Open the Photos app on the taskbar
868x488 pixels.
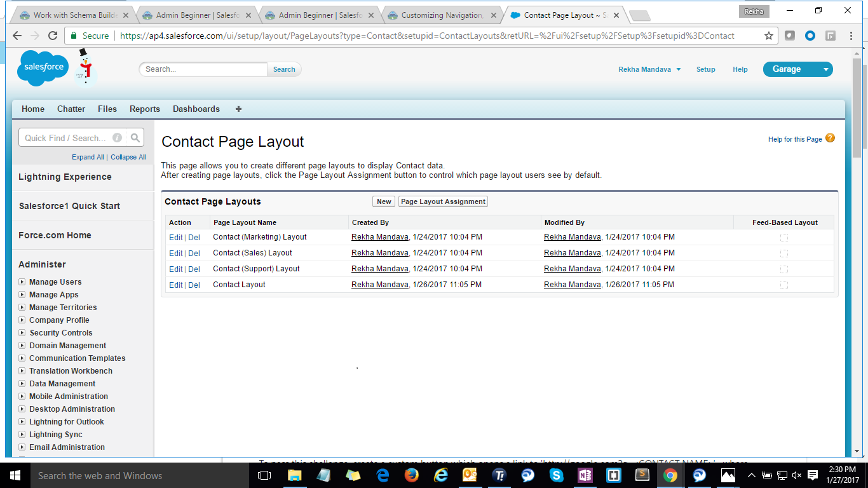(x=728, y=475)
